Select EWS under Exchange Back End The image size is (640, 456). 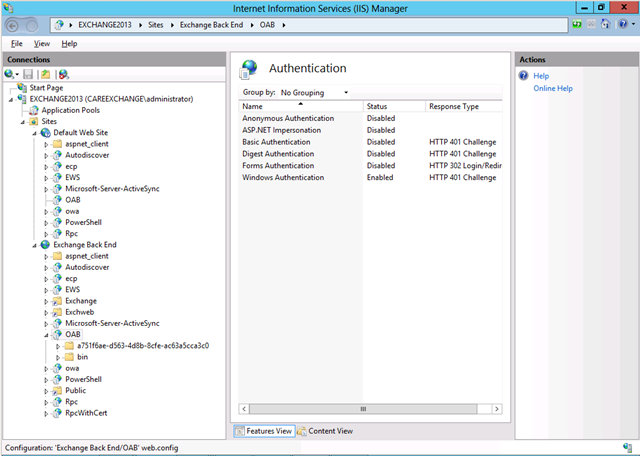(73, 289)
